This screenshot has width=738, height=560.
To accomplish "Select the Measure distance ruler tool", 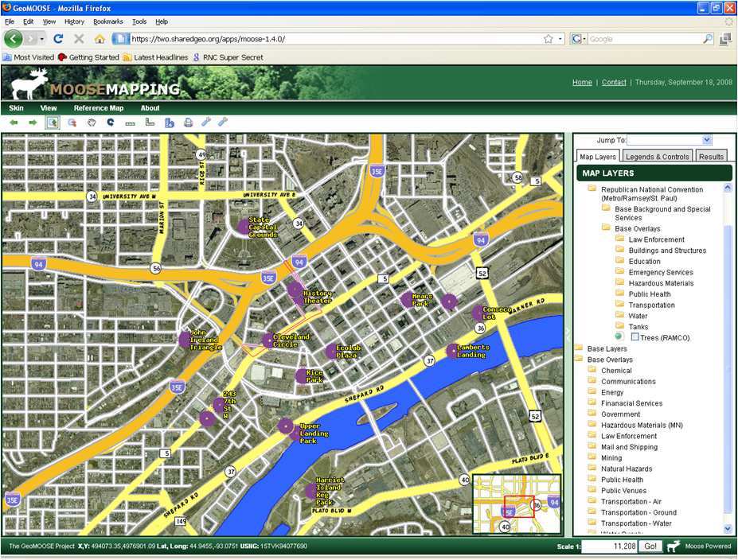I will pos(131,123).
